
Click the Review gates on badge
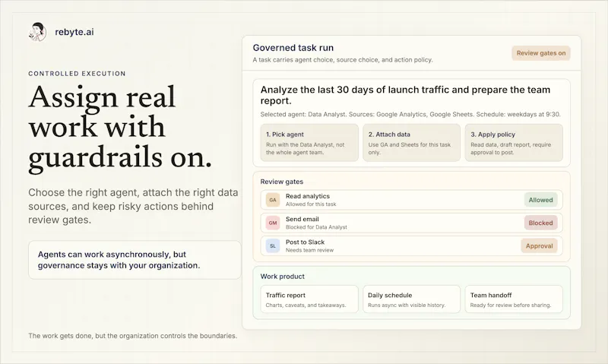tap(541, 53)
